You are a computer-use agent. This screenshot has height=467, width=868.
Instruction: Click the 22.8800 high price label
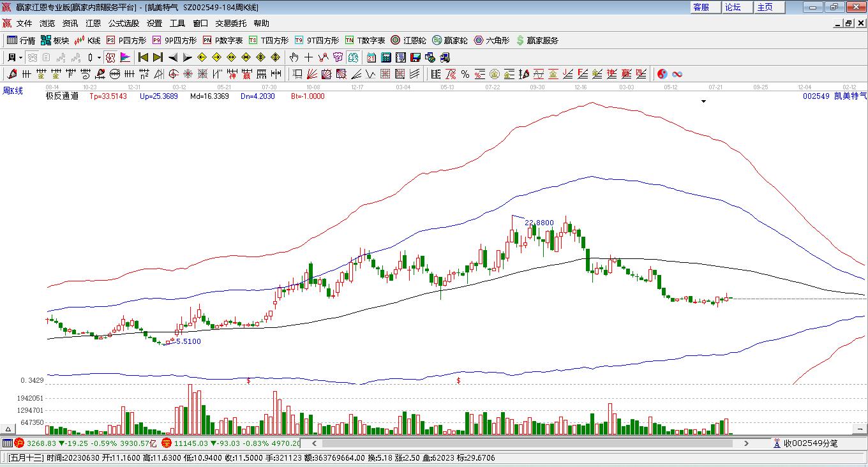click(539, 223)
